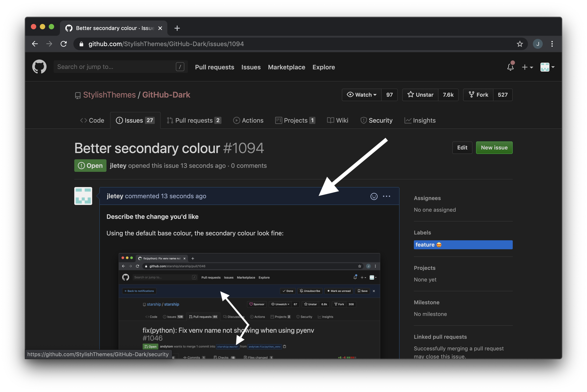
Task: Open notifications via the bell icon
Action: pyautogui.click(x=510, y=67)
